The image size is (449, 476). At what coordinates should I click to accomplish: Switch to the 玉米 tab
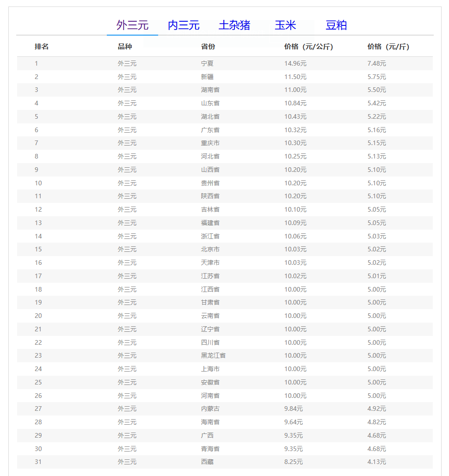[x=285, y=25]
